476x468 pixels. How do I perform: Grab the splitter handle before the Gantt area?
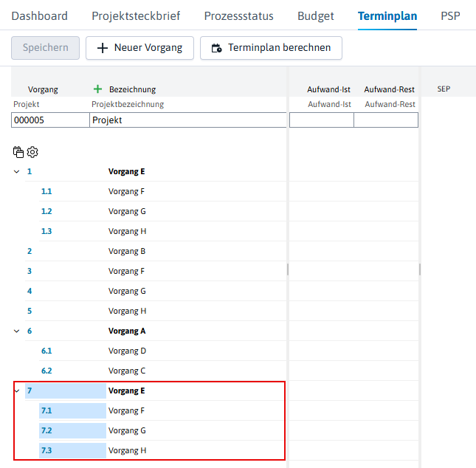click(420, 269)
